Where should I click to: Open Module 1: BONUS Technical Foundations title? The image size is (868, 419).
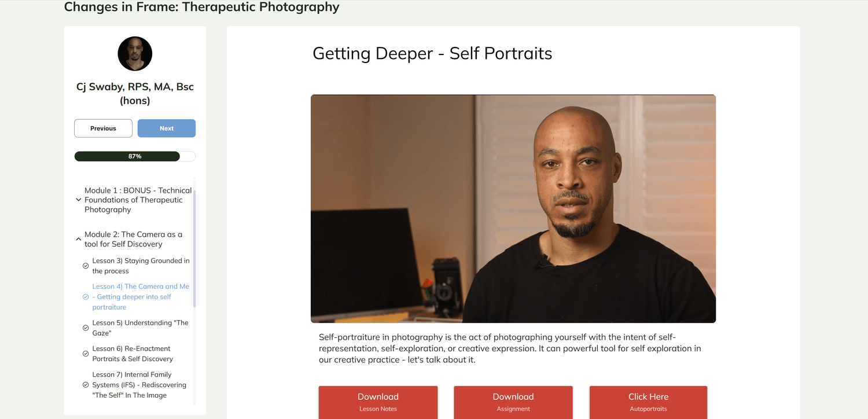click(138, 200)
